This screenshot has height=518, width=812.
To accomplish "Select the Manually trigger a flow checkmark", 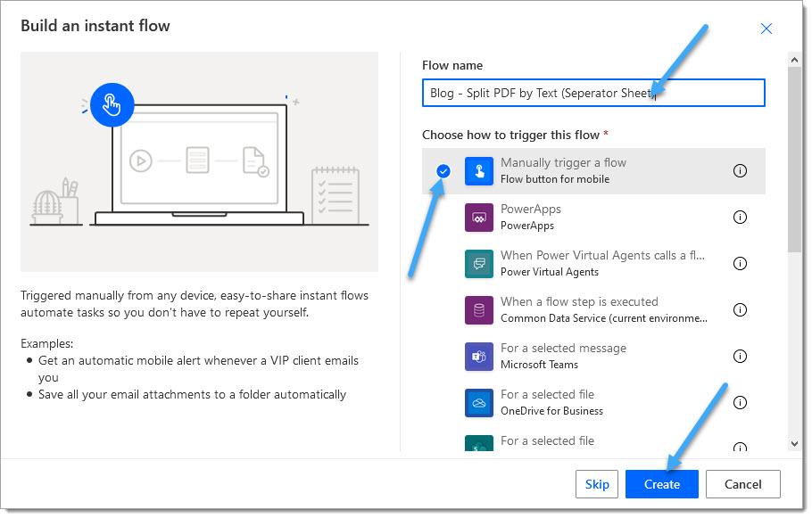I will (x=443, y=171).
